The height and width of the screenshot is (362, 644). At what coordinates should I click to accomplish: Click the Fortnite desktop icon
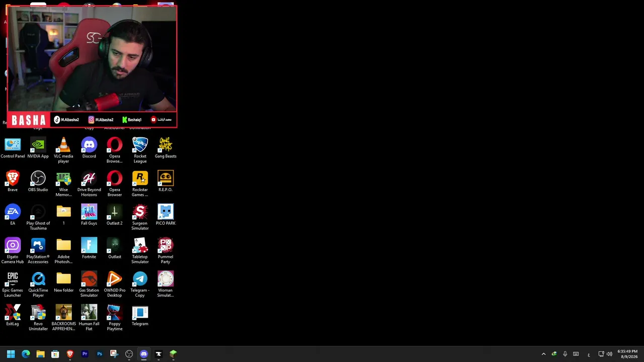click(x=89, y=248)
